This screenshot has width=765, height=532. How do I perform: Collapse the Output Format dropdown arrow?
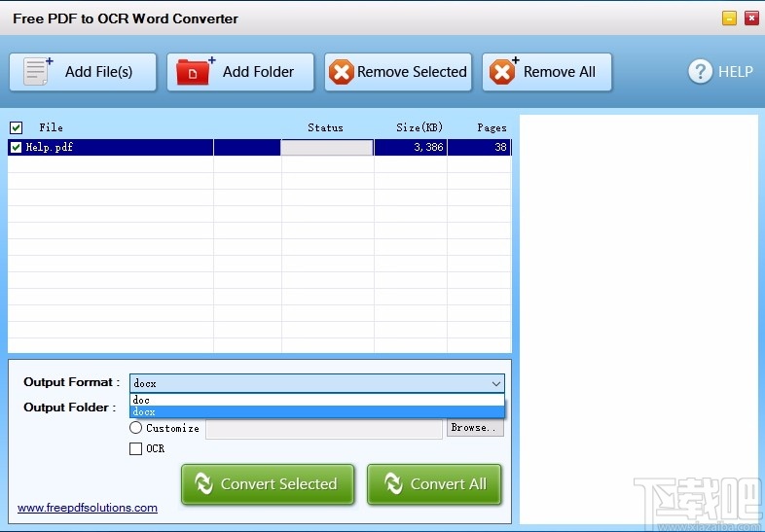tap(496, 383)
